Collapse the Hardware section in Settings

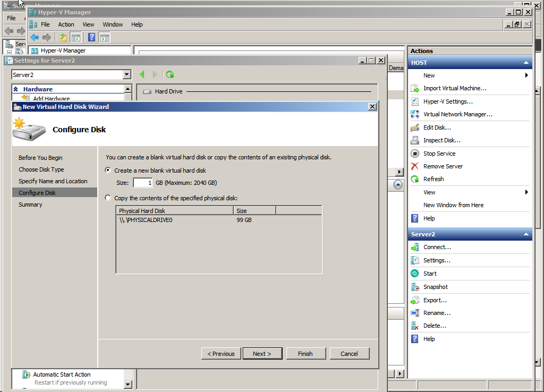(x=15, y=89)
